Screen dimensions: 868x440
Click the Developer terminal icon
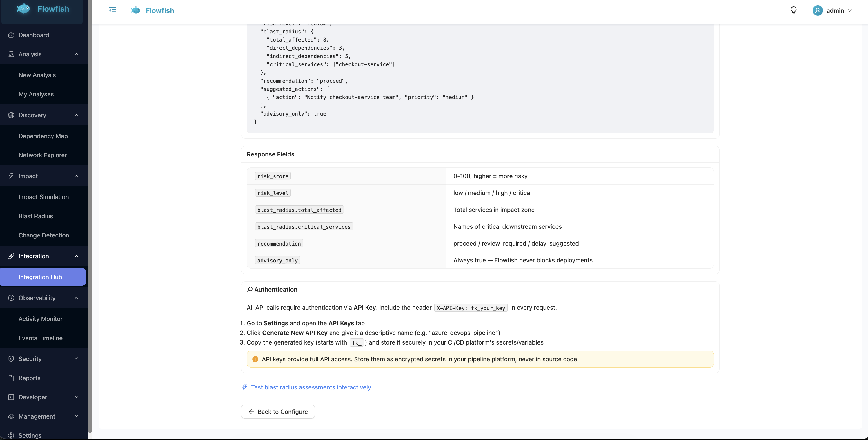coord(11,397)
